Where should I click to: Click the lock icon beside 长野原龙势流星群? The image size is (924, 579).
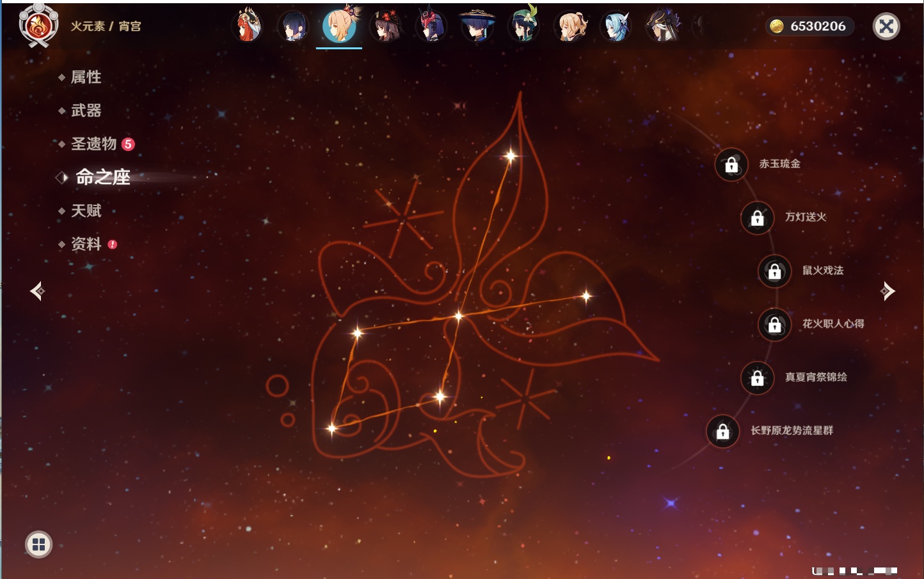723,431
